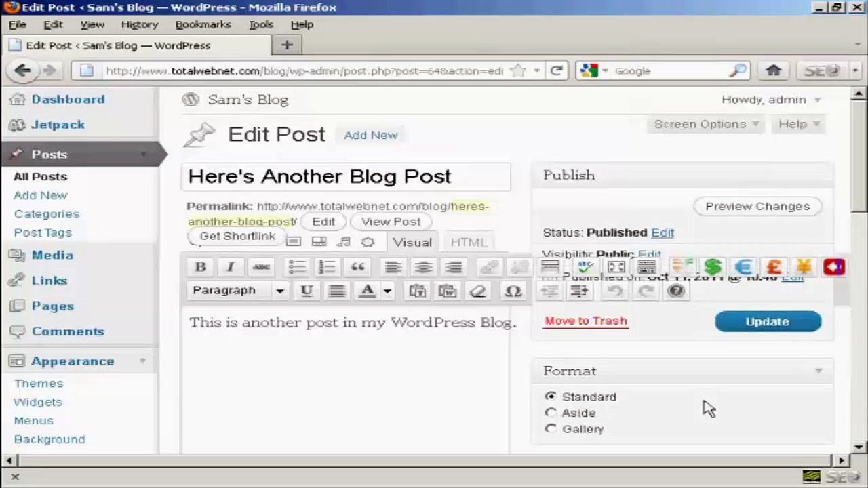Apply italic formatting to text
The width and height of the screenshot is (868, 488).
pyautogui.click(x=230, y=267)
